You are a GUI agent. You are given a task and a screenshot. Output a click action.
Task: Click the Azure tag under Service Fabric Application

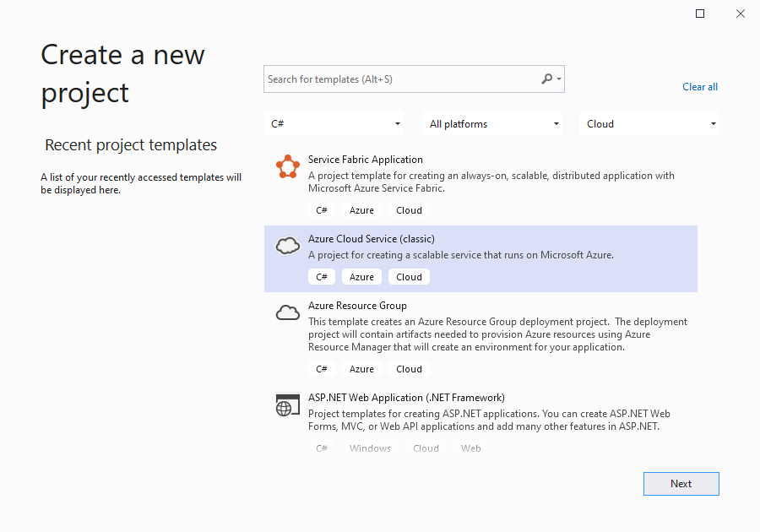pos(361,210)
